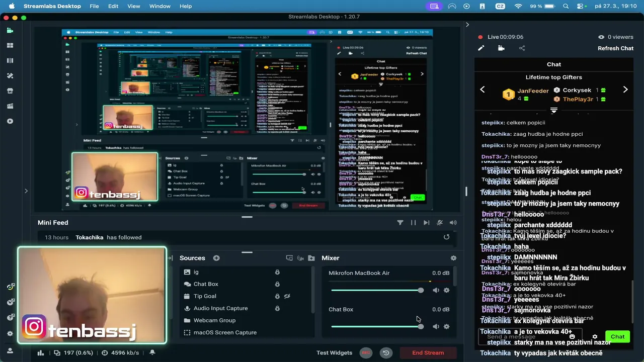Toggle lock on Tip Goal source
644x362 pixels.
pyautogui.click(x=277, y=296)
